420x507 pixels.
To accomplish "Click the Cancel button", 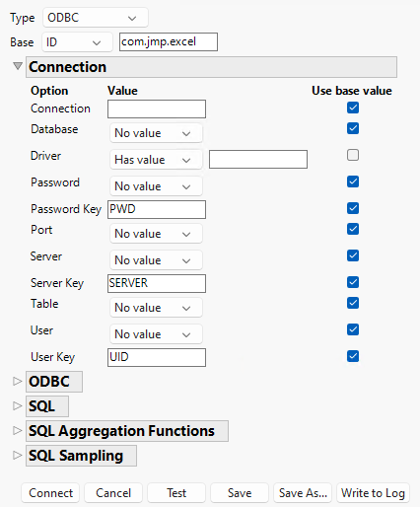I will pos(113,493).
